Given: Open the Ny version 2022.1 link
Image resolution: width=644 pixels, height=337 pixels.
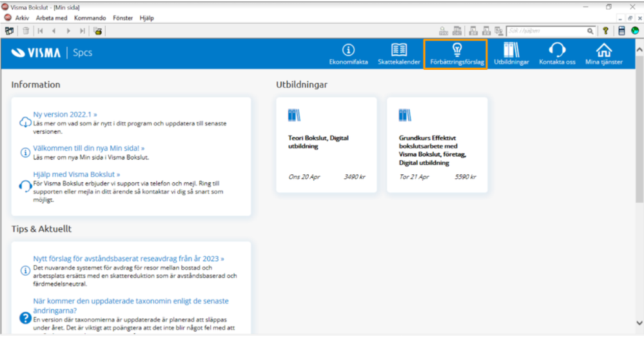Looking at the screenshot, I should point(65,114).
